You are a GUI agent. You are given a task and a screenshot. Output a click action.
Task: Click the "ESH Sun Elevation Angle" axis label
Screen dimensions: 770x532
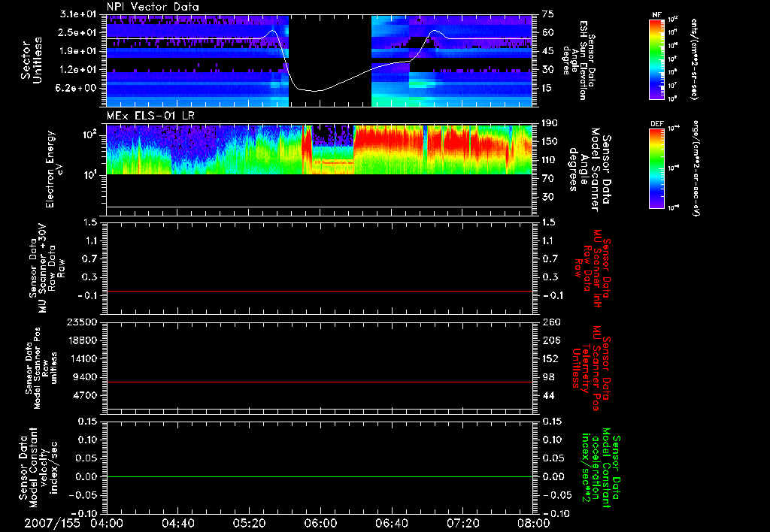pyautogui.click(x=579, y=60)
